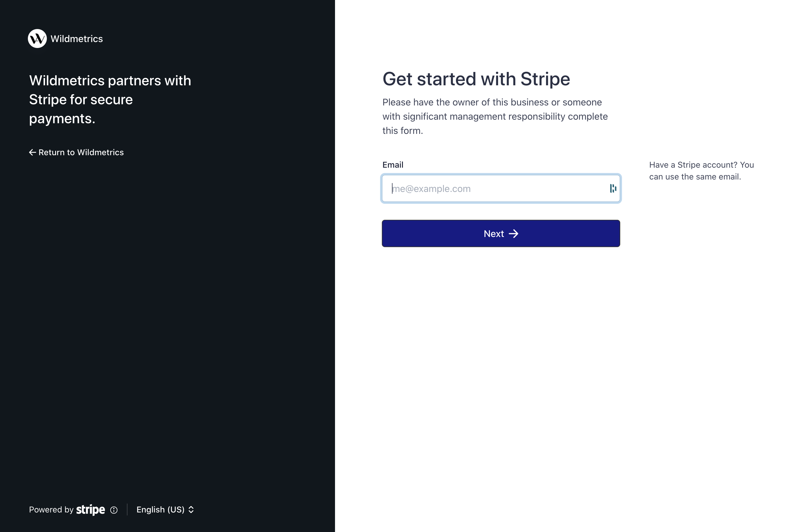The height and width of the screenshot is (532, 807).
Task: Click the business owner instruction paragraph
Action: coord(495,116)
